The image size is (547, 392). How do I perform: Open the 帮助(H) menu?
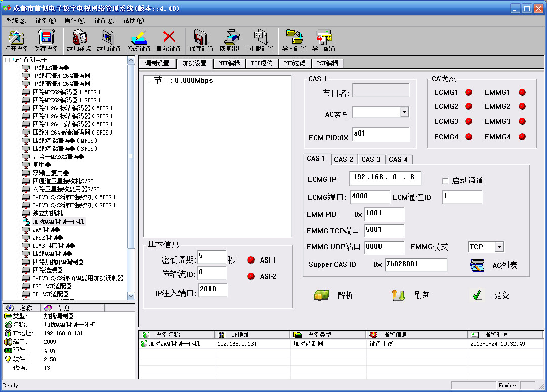133,21
